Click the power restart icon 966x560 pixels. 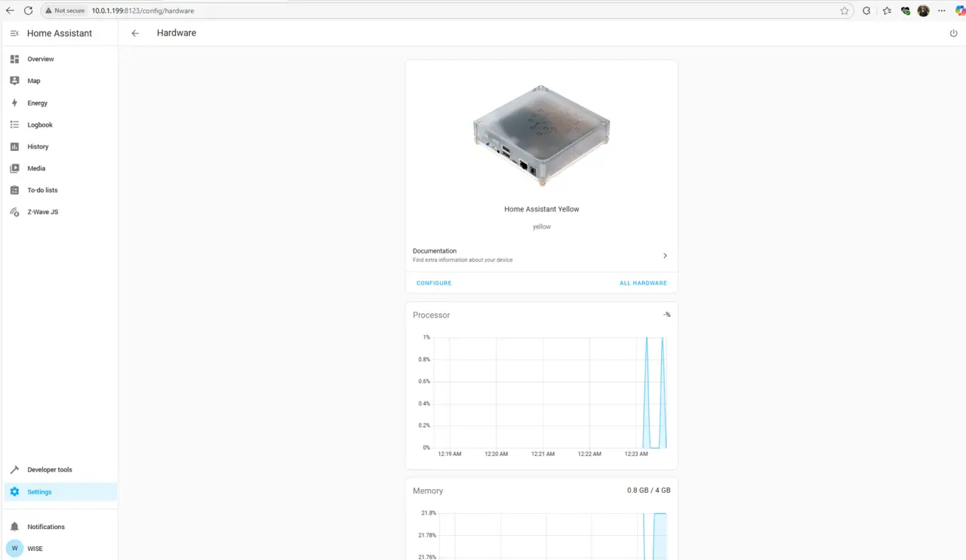953,33
